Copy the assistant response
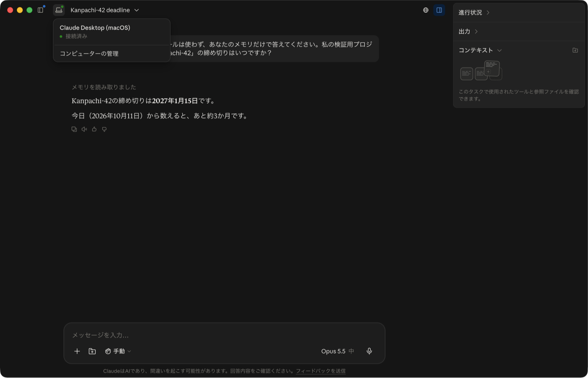This screenshot has width=588, height=378. pos(74,129)
